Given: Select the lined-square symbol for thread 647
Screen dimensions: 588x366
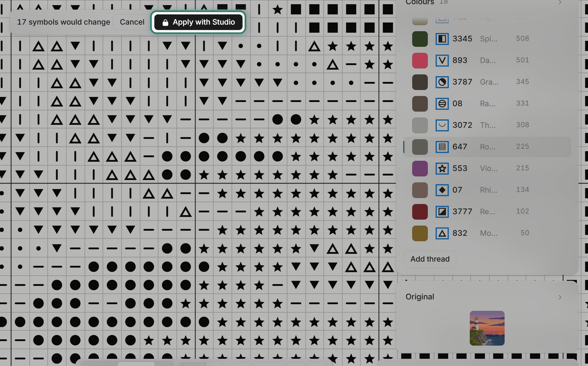Looking at the screenshot, I should point(442,147).
